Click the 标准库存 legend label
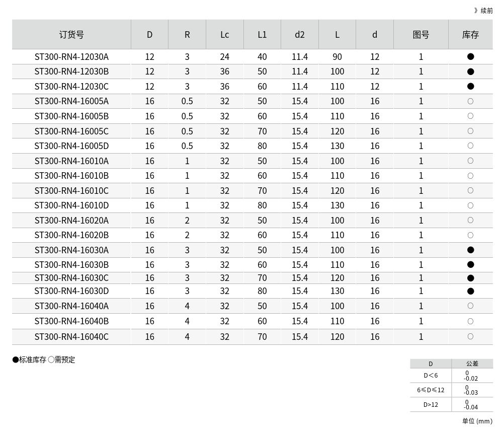The height and width of the screenshot is (429, 504). 32,360
